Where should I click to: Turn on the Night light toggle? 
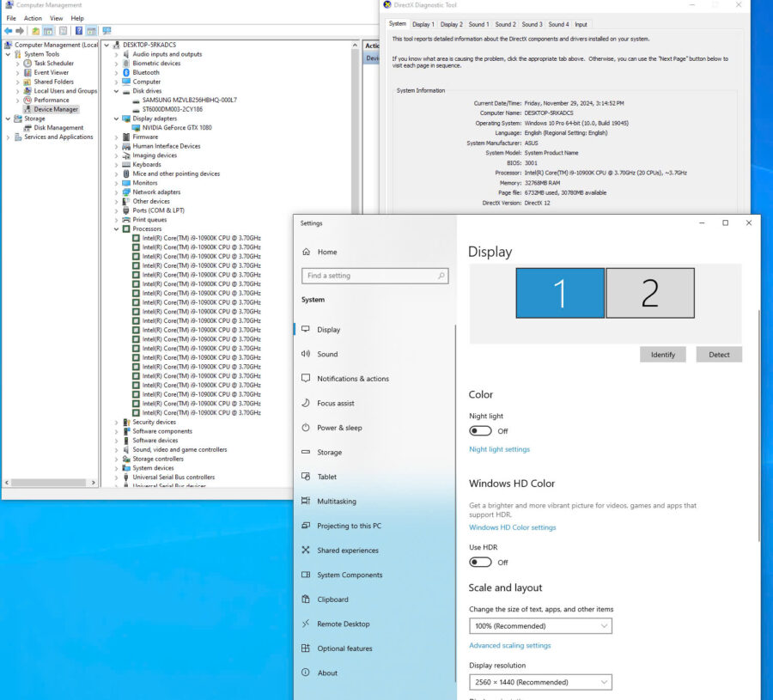(480, 431)
